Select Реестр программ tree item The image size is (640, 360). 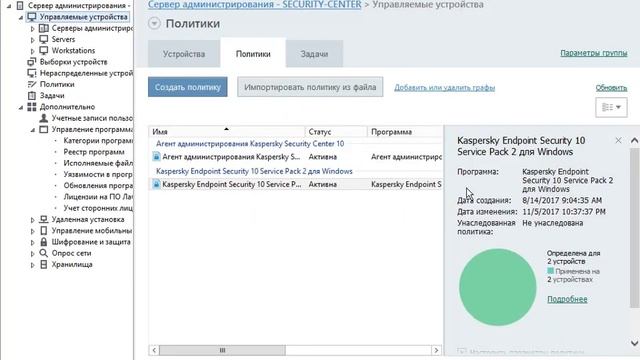94,152
